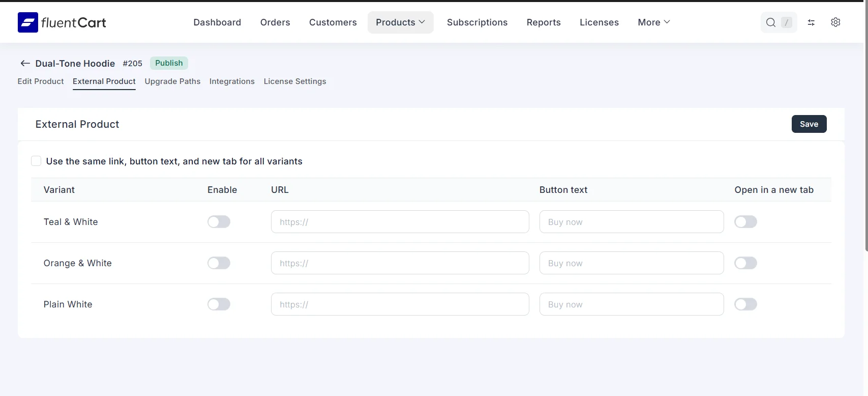Focus the URL field for Orange & White
Viewport: 868px width, 396px height.
[x=400, y=263]
